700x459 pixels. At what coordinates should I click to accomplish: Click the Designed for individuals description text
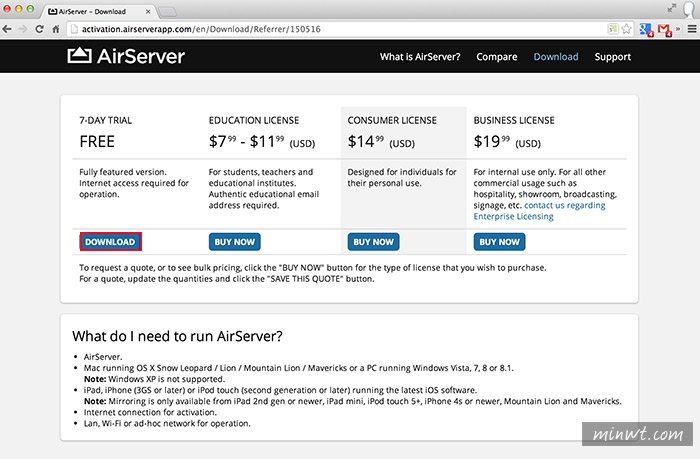click(402, 177)
